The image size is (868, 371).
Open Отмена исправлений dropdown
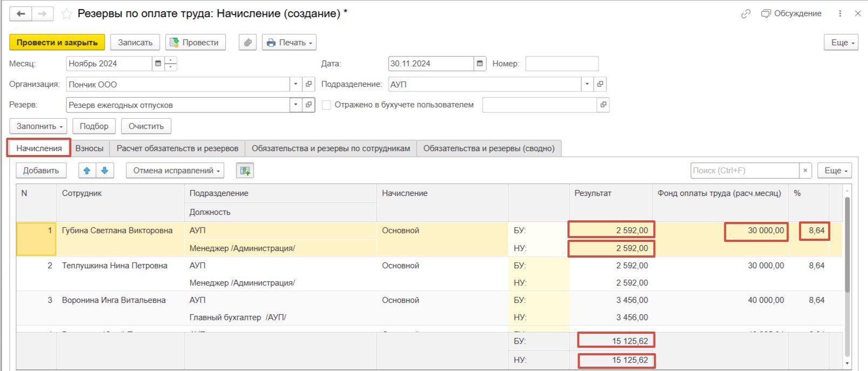(x=175, y=171)
